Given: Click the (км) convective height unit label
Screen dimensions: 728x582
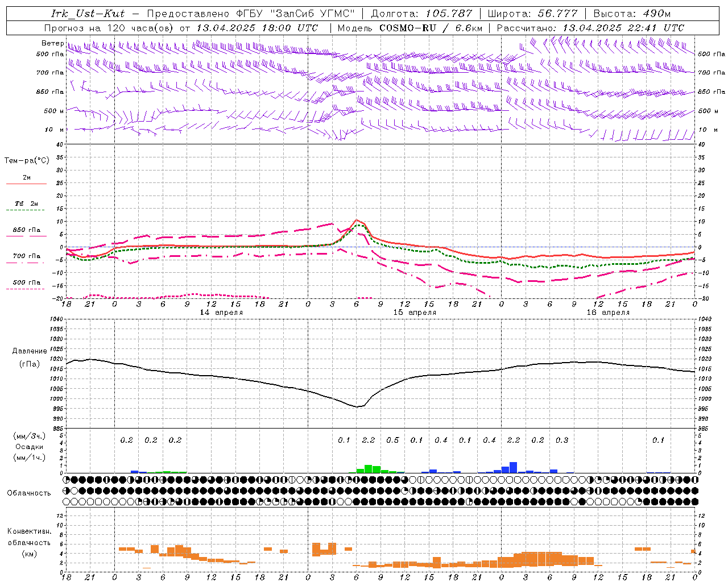Looking at the screenshot, I should pos(29,554).
